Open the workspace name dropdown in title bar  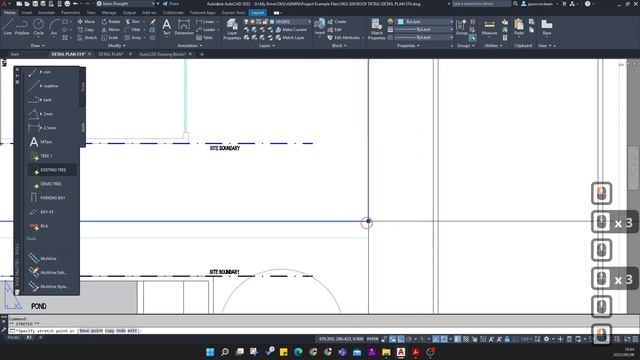[126, 4]
